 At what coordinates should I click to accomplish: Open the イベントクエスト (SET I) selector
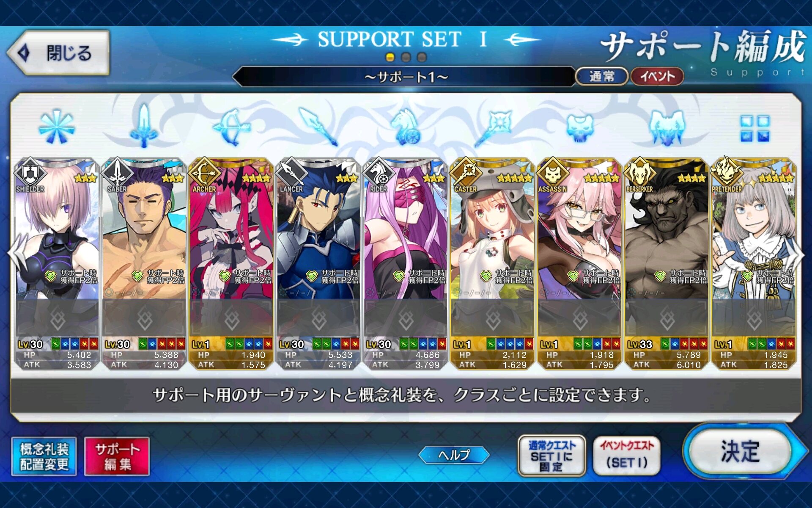click(627, 456)
